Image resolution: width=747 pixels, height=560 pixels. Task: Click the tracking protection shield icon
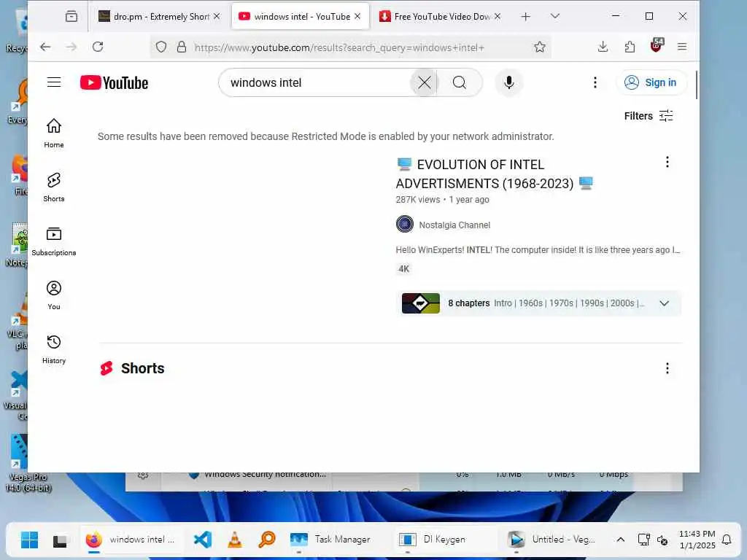(x=161, y=47)
